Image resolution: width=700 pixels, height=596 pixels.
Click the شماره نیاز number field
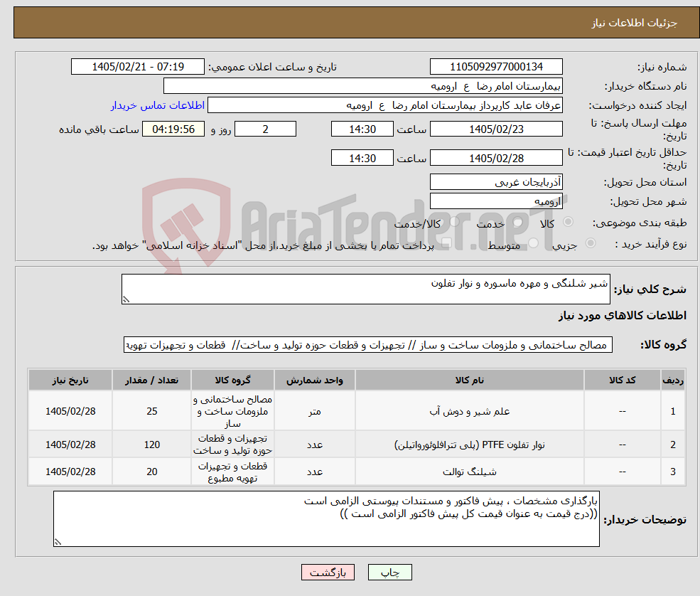pyautogui.click(x=496, y=67)
